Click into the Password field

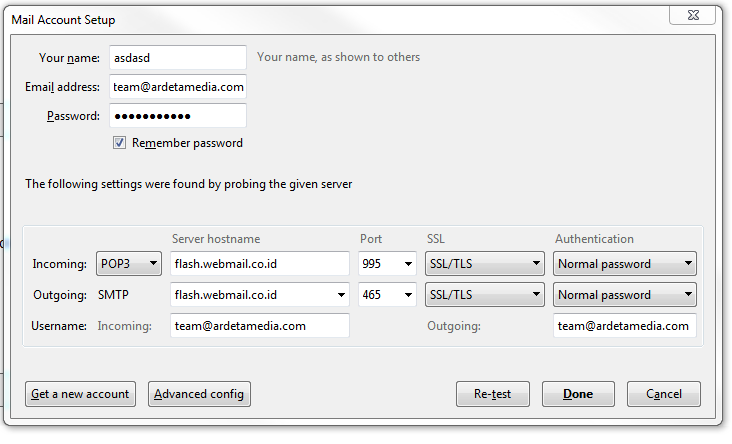[x=176, y=116]
